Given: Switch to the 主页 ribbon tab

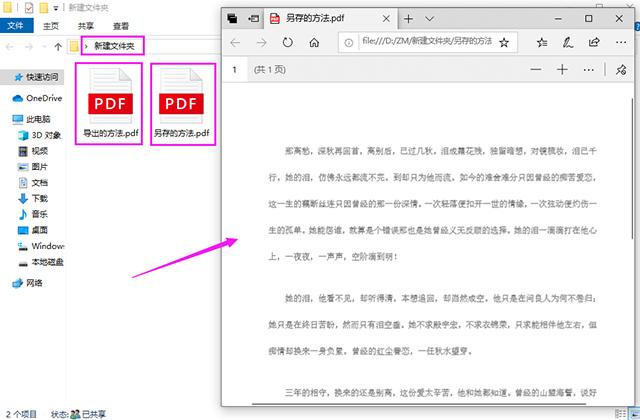Looking at the screenshot, I should pyautogui.click(x=51, y=26).
